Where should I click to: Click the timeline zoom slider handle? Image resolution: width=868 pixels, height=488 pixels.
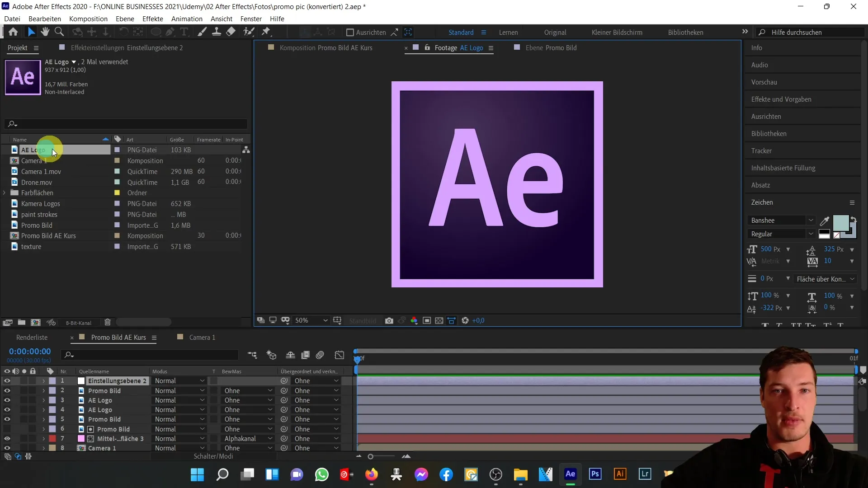pyautogui.click(x=370, y=457)
